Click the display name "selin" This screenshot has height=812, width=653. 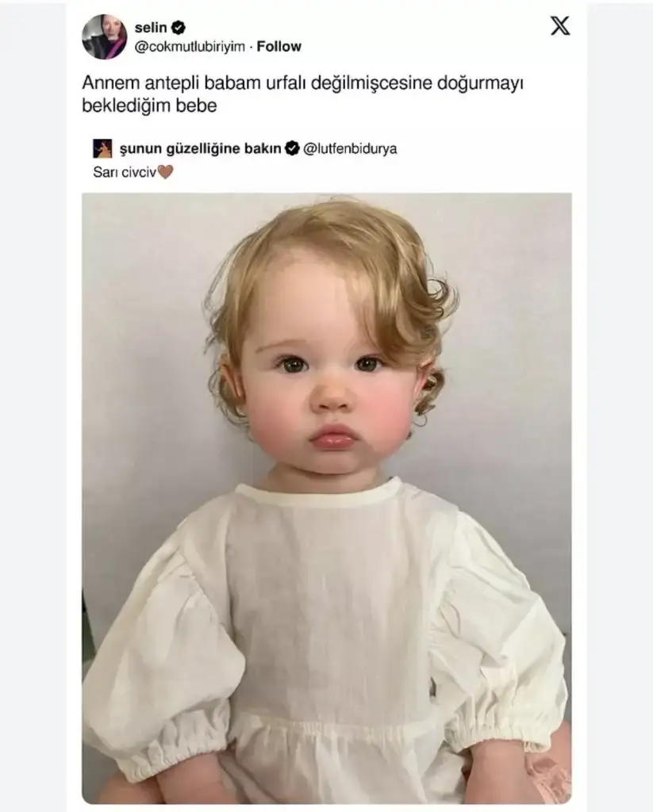pyautogui.click(x=151, y=29)
